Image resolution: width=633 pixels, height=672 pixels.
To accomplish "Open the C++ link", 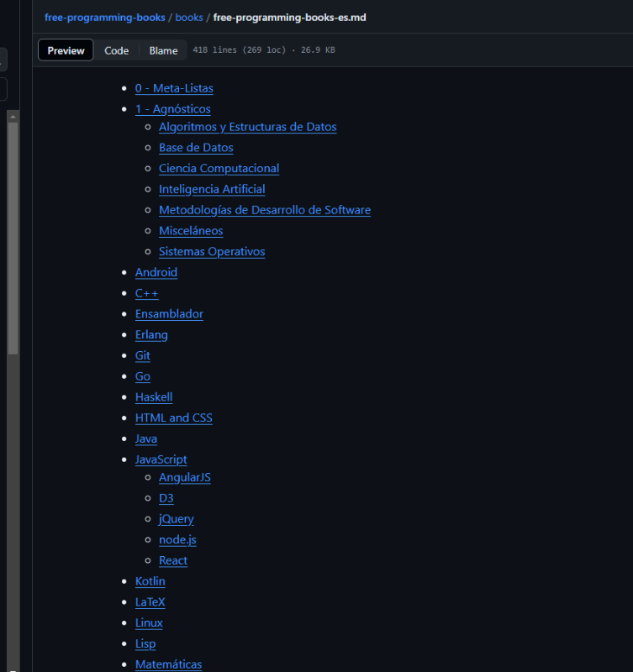I will click(x=146, y=293).
